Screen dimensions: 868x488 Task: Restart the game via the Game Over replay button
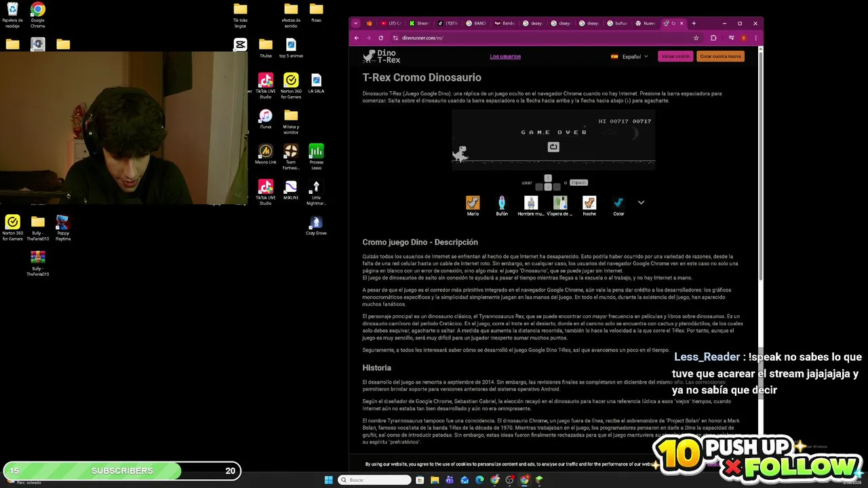click(x=553, y=146)
